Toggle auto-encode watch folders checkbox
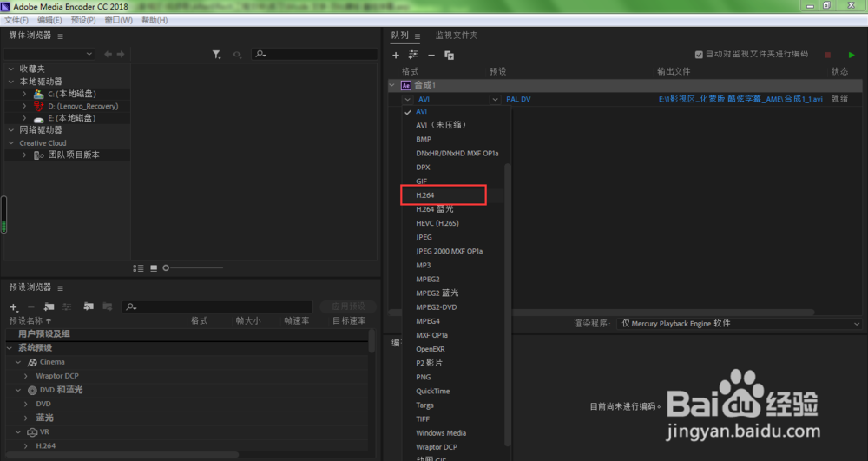The height and width of the screenshot is (461, 868). [x=699, y=54]
